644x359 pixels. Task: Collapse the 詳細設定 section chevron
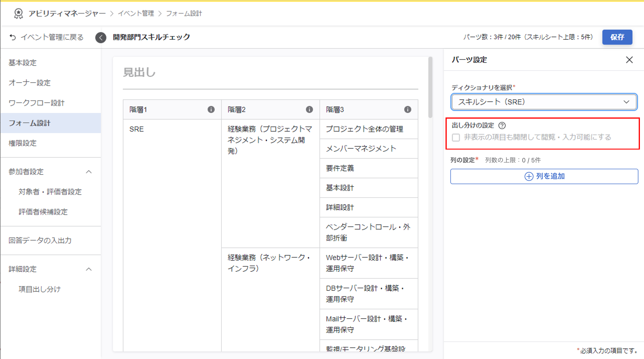click(x=89, y=269)
